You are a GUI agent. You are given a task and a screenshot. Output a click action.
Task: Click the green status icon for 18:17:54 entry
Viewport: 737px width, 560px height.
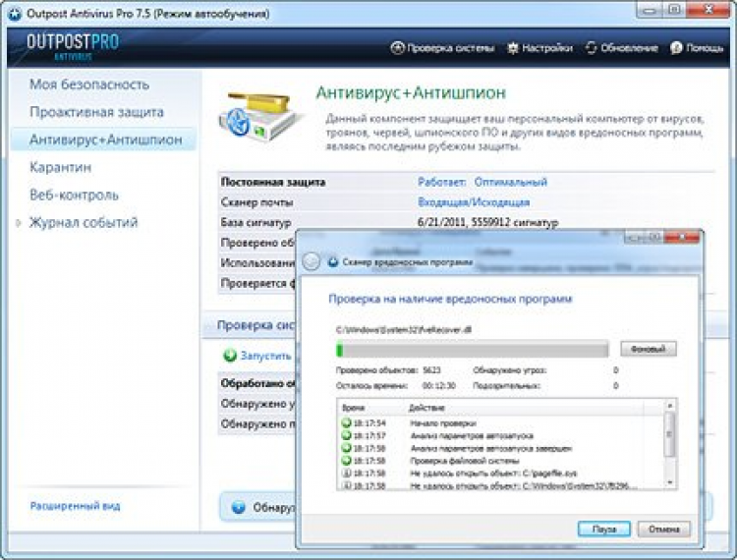click(347, 422)
